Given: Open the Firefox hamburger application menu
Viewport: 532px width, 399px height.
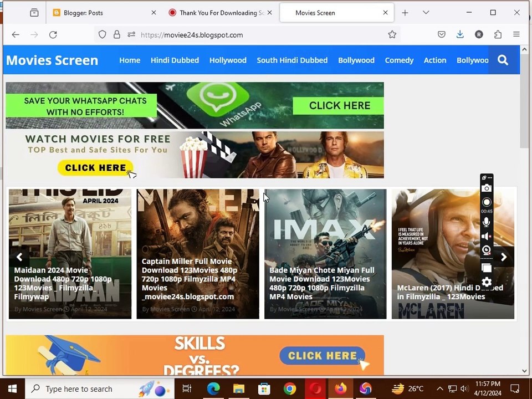Looking at the screenshot, I should tap(516, 34).
